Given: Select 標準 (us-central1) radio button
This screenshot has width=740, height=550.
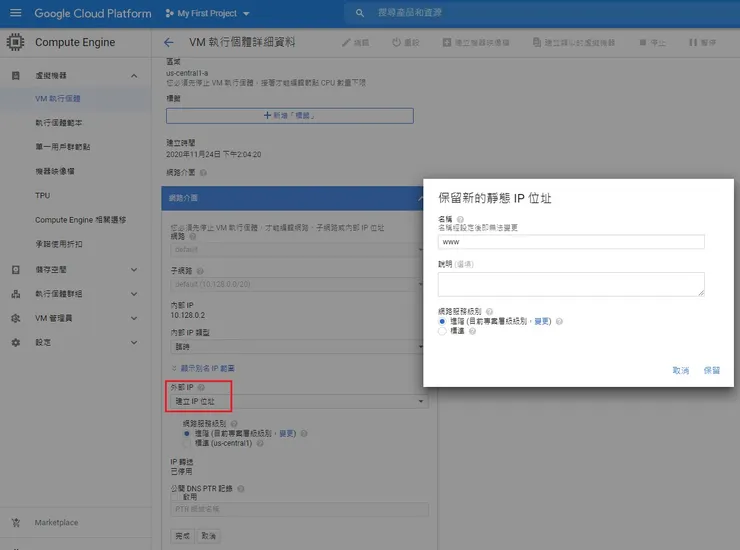Looking at the screenshot, I should [x=187, y=443].
